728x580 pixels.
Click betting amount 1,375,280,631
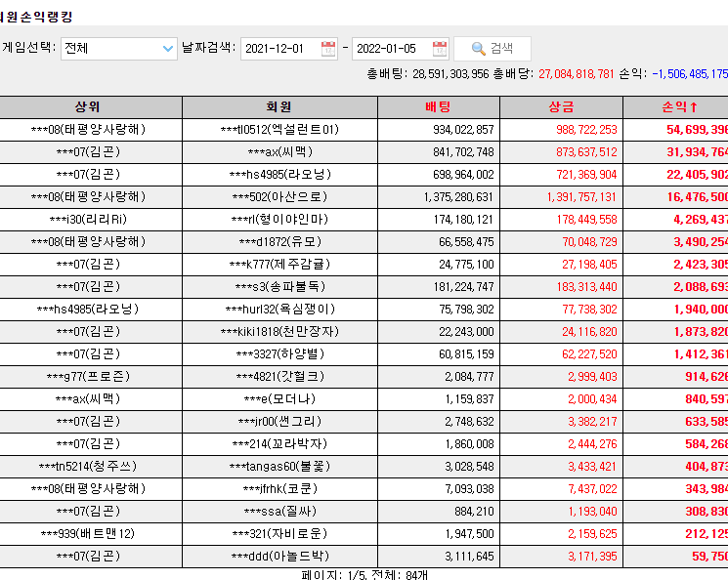point(458,196)
